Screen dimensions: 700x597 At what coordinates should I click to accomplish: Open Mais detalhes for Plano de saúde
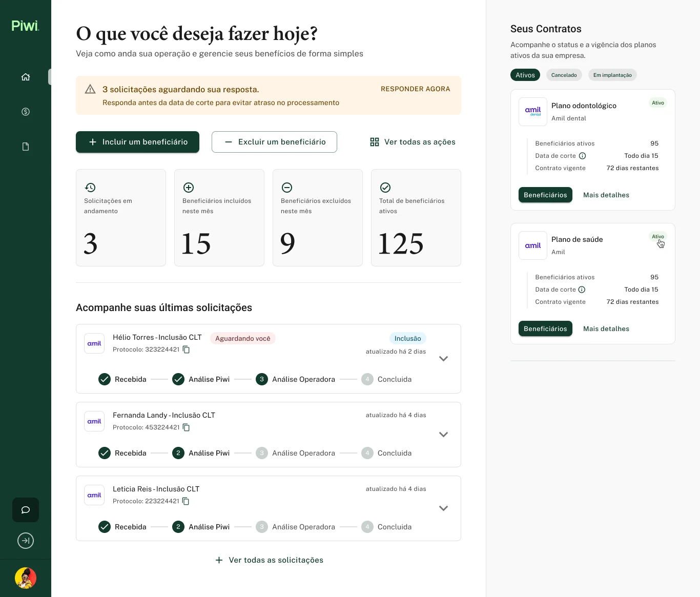(606, 328)
